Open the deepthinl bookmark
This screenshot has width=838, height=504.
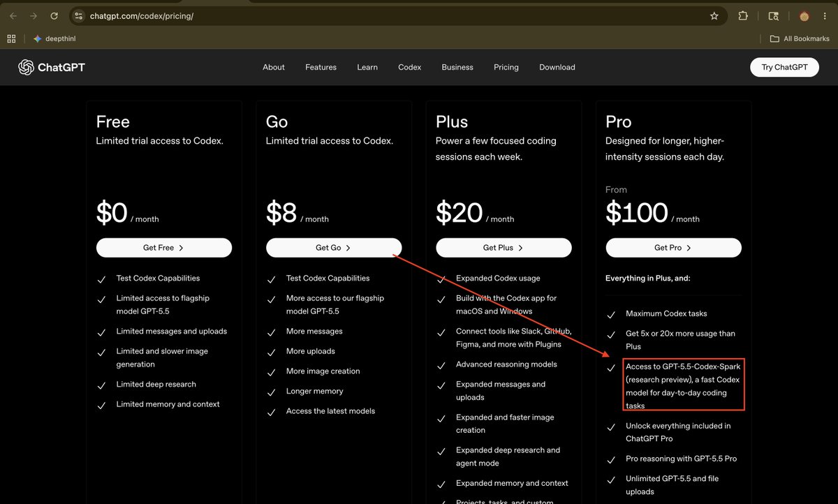pos(54,38)
